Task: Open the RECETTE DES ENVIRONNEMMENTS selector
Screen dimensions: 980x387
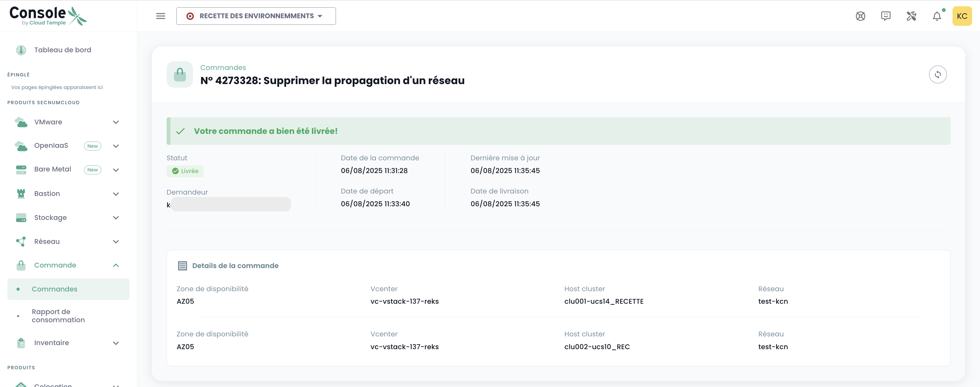Action: (255, 16)
